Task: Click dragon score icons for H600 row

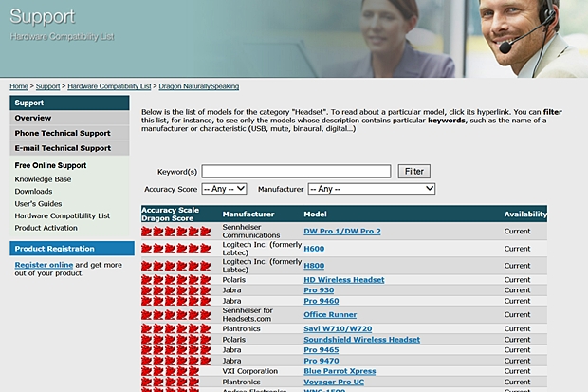Action: pos(175,249)
